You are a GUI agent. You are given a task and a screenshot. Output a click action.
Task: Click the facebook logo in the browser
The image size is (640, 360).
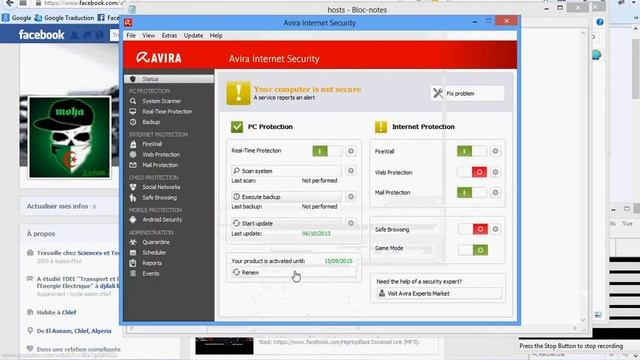(x=41, y=35)
